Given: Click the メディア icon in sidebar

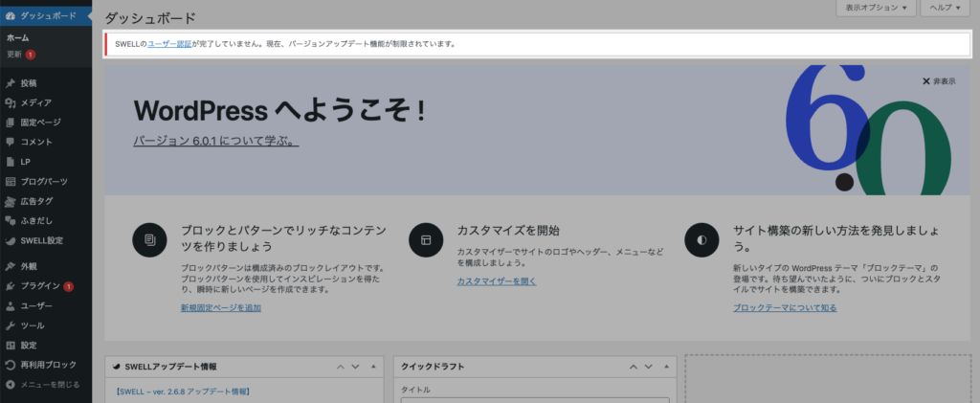Looking at the screenshot, I should (x=10, y=103).
